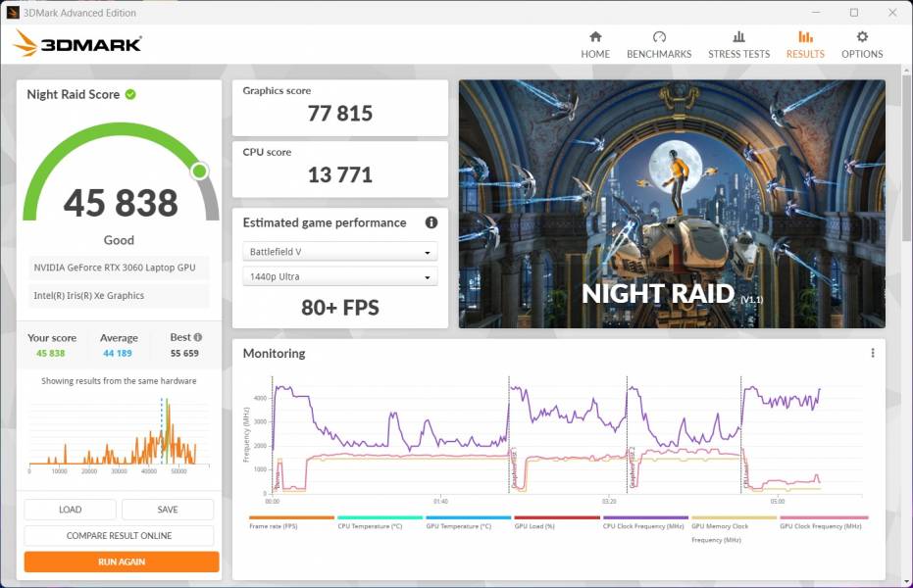Screen dimensions: 913x588
Task: Maximize the 3DMark window
Action: point(854,12)
